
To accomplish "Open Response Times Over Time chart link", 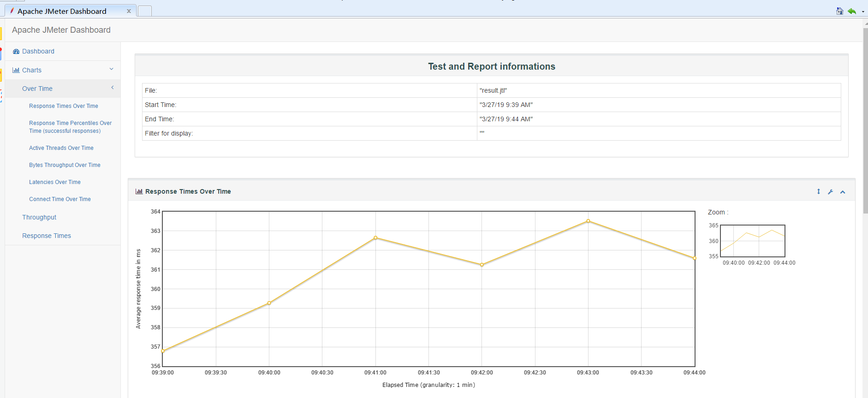I will [x=64, y=106].
